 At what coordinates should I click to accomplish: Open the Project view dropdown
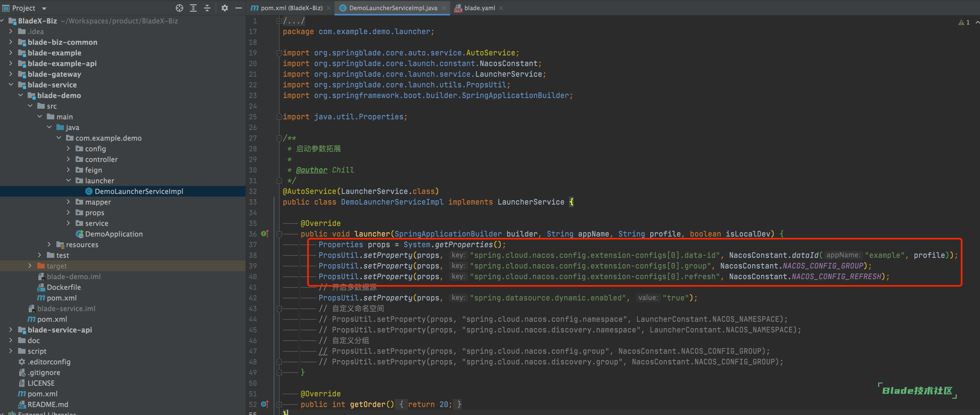pos(44,8)
